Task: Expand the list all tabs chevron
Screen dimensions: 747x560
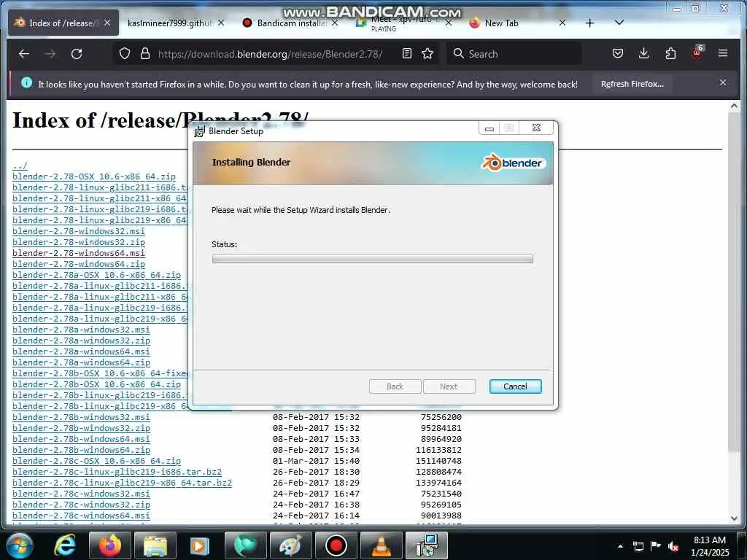Action: [619, 23]
